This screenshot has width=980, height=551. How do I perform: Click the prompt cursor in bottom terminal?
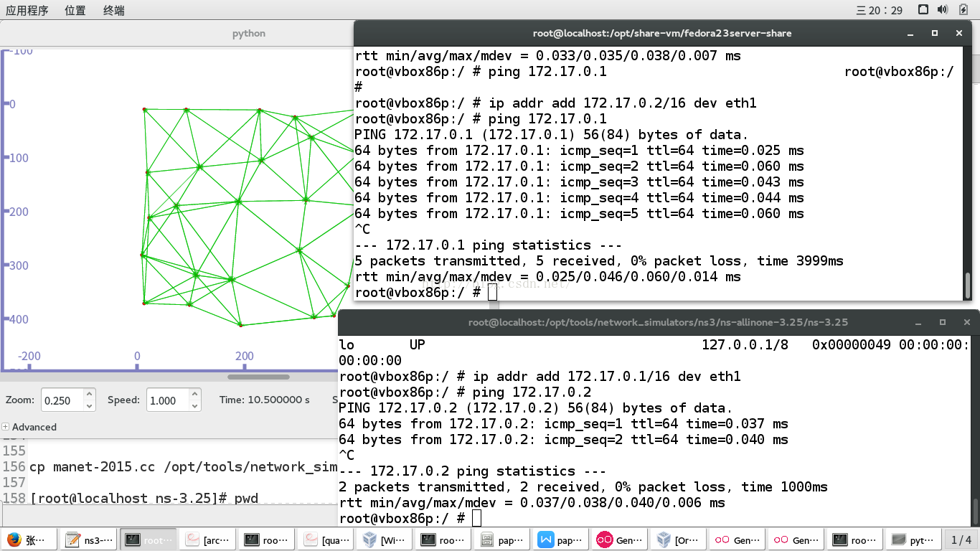(x=477, y=519)
